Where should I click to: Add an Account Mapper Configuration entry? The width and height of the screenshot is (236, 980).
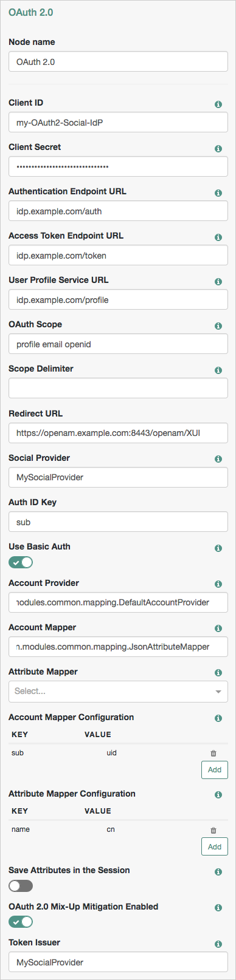[215, 769]
